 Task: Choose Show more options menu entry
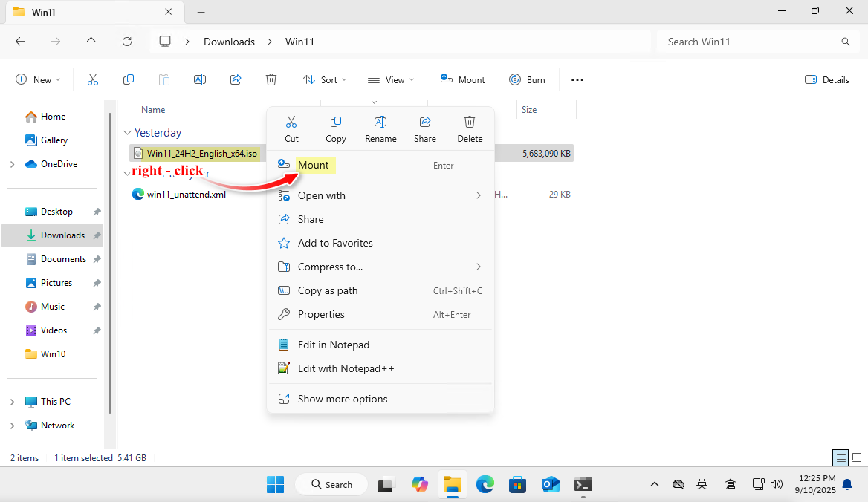[x=343, y=399]
